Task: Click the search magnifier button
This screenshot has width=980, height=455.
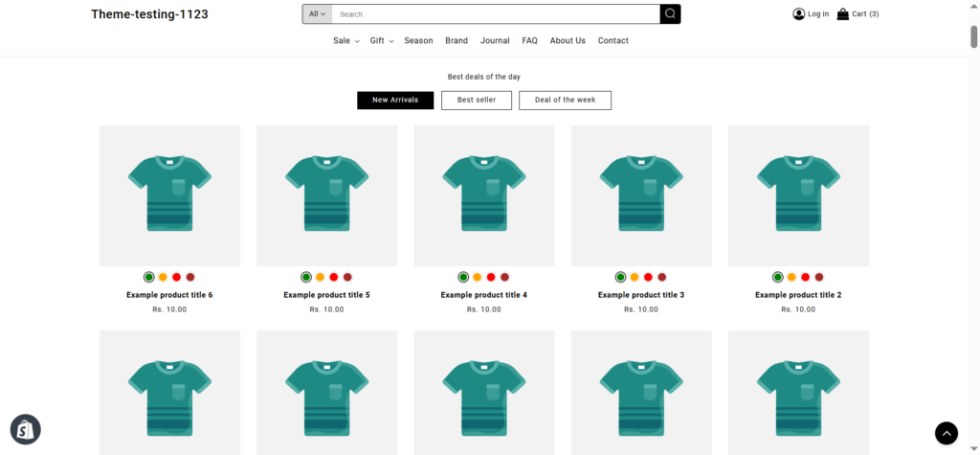Action: (670, 13)
